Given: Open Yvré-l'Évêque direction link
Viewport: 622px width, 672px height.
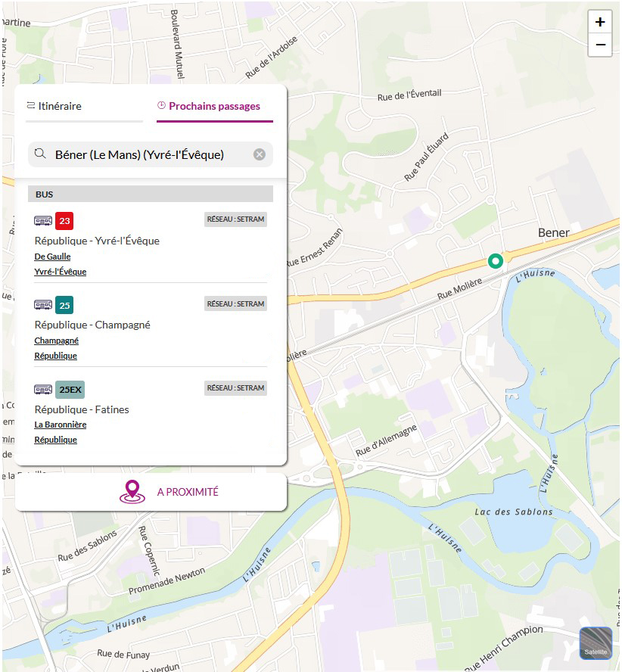Looking at the screenshot, I should (60, 272).
